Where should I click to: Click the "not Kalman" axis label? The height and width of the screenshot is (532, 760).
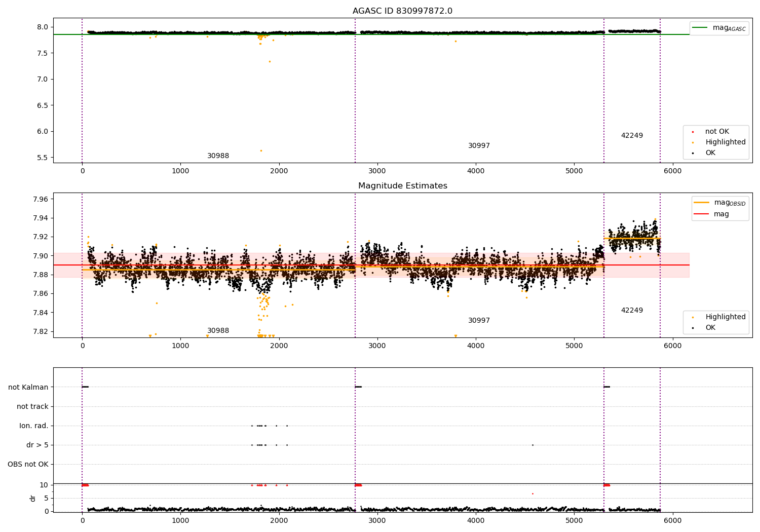(x=28, y=388)
